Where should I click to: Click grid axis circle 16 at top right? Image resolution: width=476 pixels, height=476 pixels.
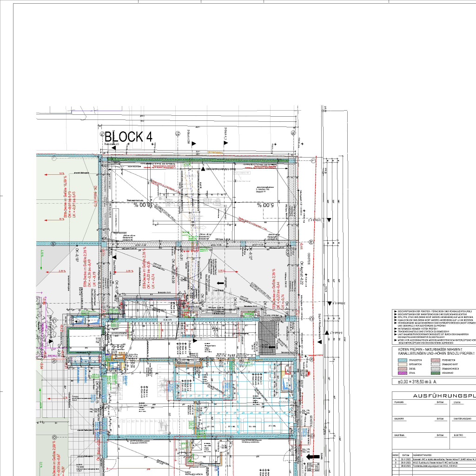[x=293, y=133]
